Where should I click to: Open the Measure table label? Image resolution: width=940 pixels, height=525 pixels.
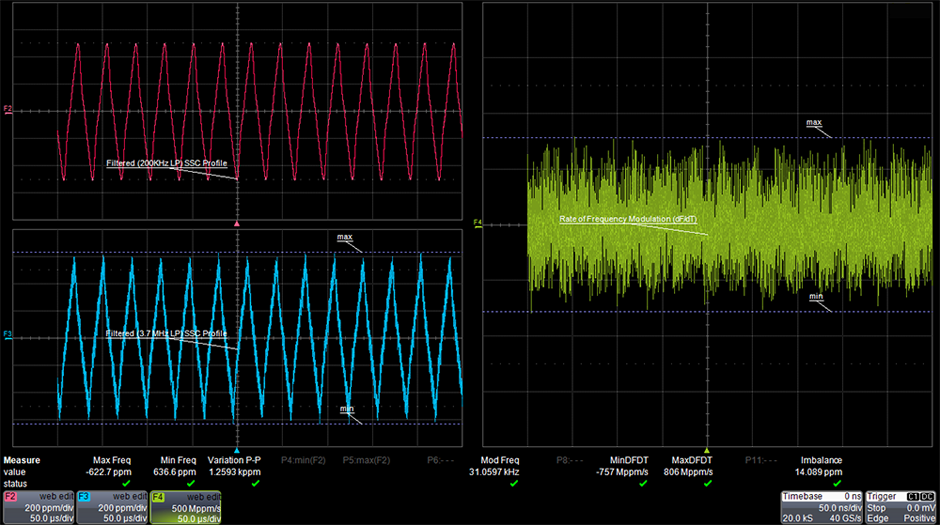22,461
